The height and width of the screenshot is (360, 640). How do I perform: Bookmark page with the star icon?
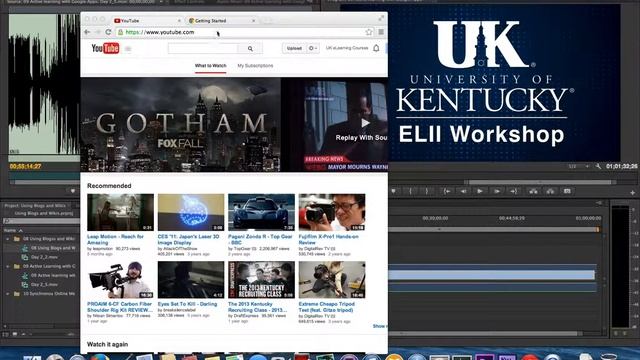pyautogui.click(x=369, y=32)
